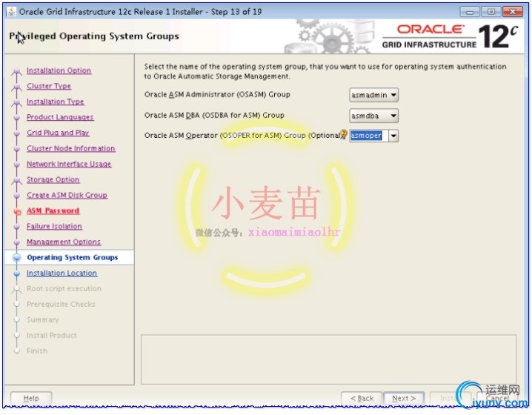The width and height of the screenshot is (532, 415).
Task: Navigate to the Storage Option step
Action: coord(53,180)
